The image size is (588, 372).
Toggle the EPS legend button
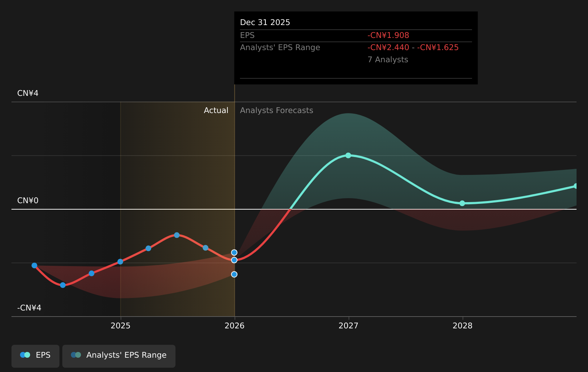click(x=35, y=356)
